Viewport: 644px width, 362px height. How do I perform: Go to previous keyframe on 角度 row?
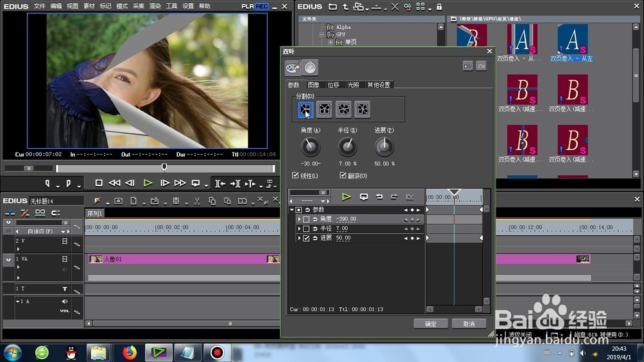pyautogui.click(x=406, y=220)
